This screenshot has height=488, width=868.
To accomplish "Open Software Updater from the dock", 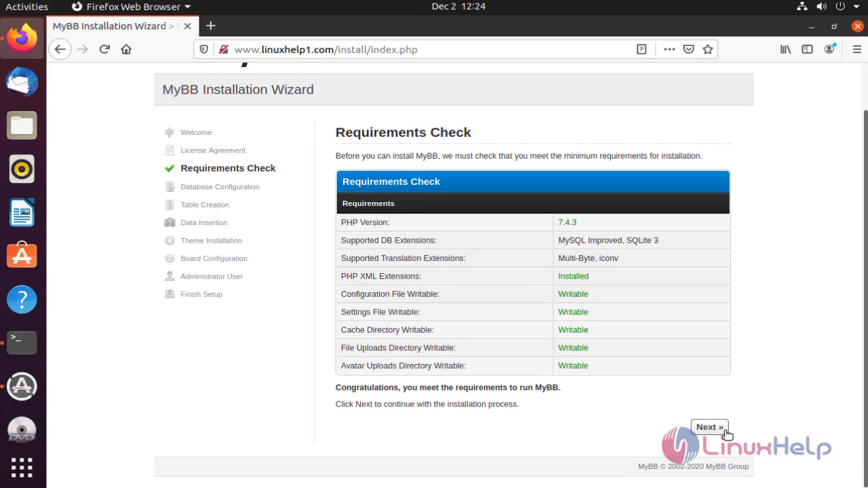I will (22, 386).
